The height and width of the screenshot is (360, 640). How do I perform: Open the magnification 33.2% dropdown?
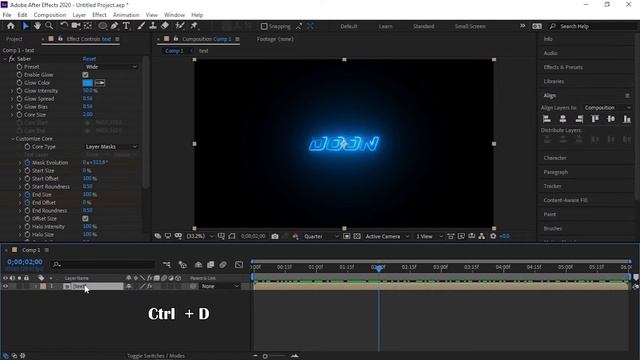[x=200, y=236]
